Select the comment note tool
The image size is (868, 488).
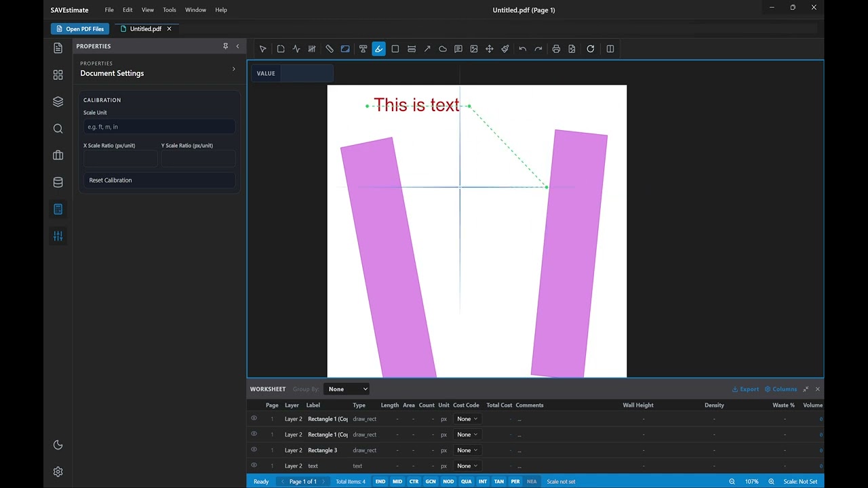click(458, 49)
